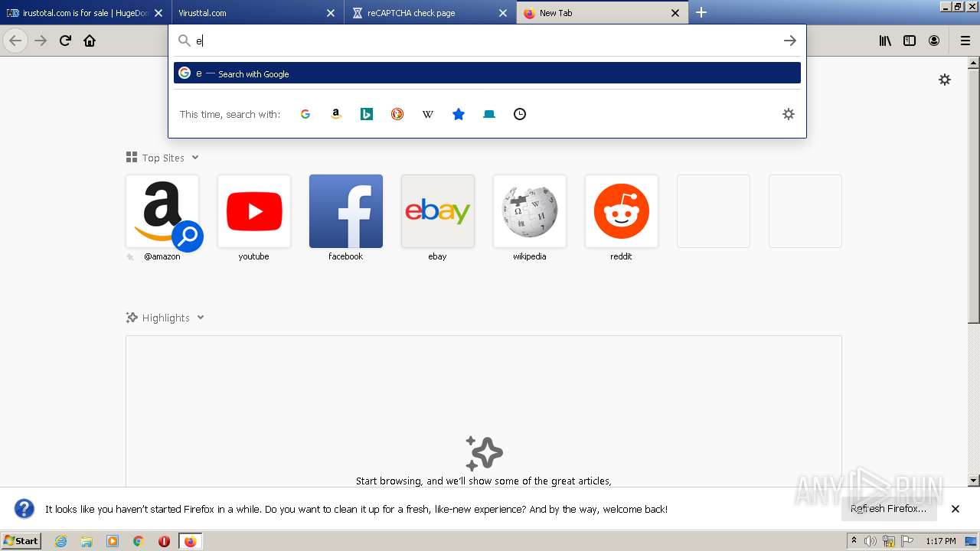Search this time with Google
Image resolution: width=980 pixels, height=551 pixels.
tap(305, 114)
